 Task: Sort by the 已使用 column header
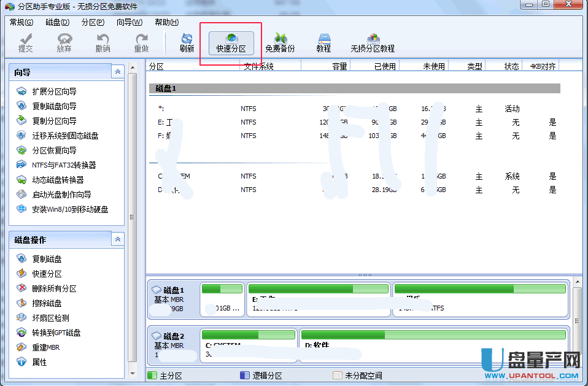pyautogui.click(x=374, y=66)
